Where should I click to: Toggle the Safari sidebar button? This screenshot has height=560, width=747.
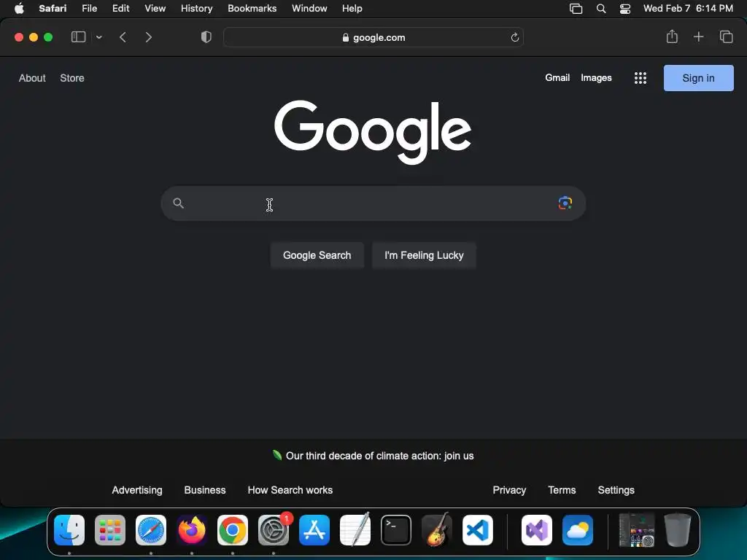point(78,37)
